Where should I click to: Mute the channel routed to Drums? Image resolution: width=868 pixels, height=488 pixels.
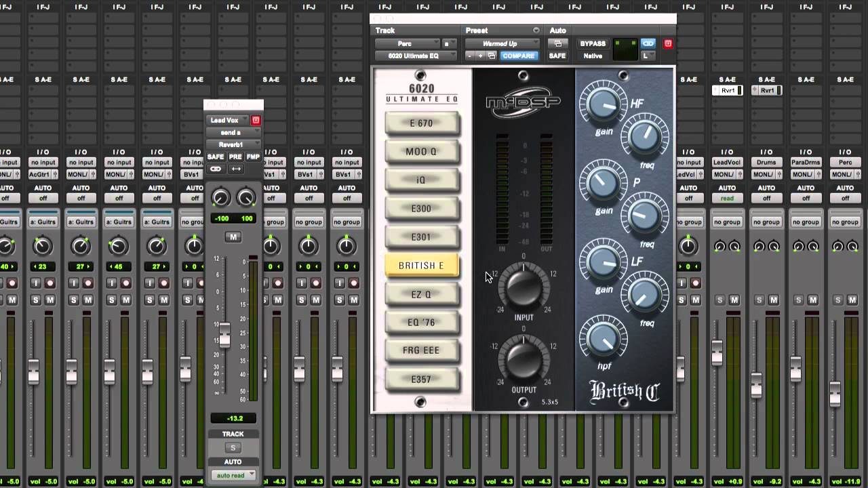pos(774,300)
